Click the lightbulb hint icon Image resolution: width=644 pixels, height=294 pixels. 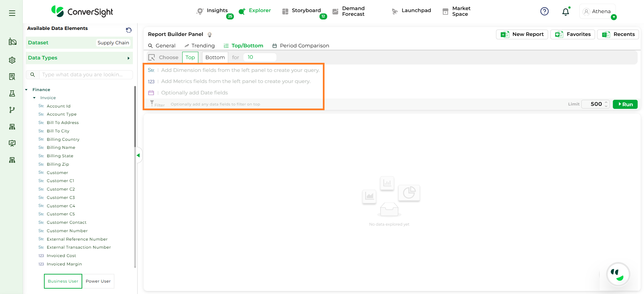point(210,35)
